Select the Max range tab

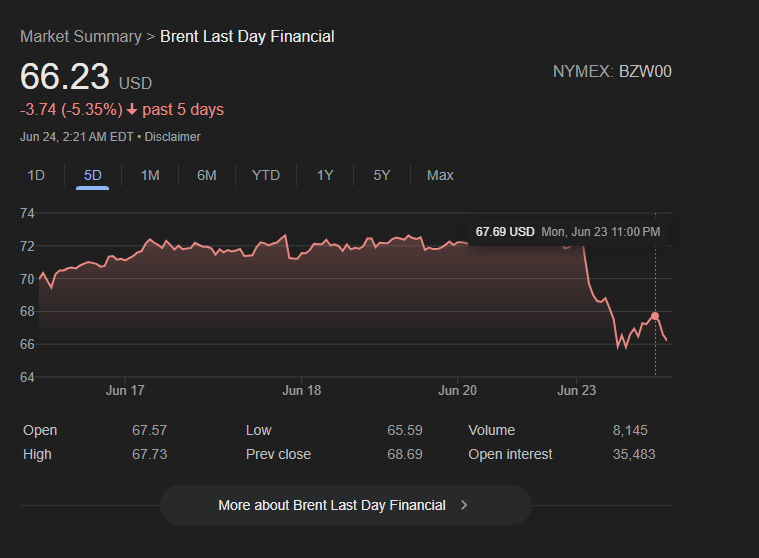[x=440, y=175]
